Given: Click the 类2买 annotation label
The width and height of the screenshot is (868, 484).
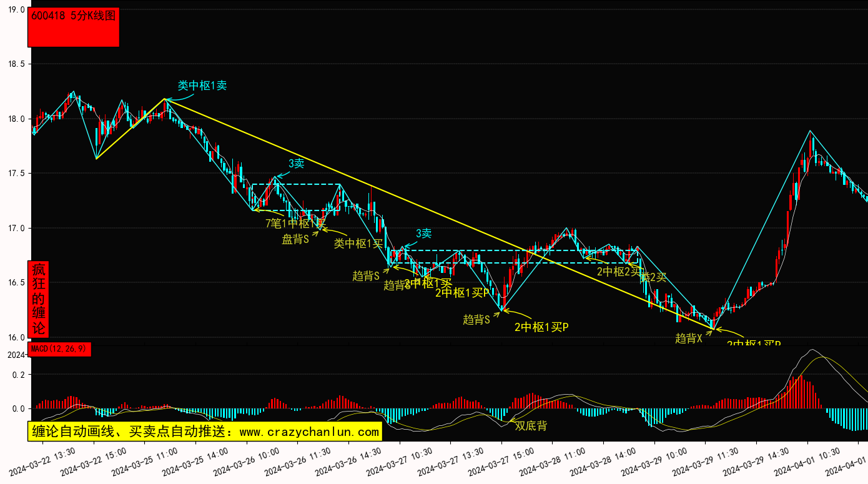Looking at the screenshot, I should click(x=654, y=277).
